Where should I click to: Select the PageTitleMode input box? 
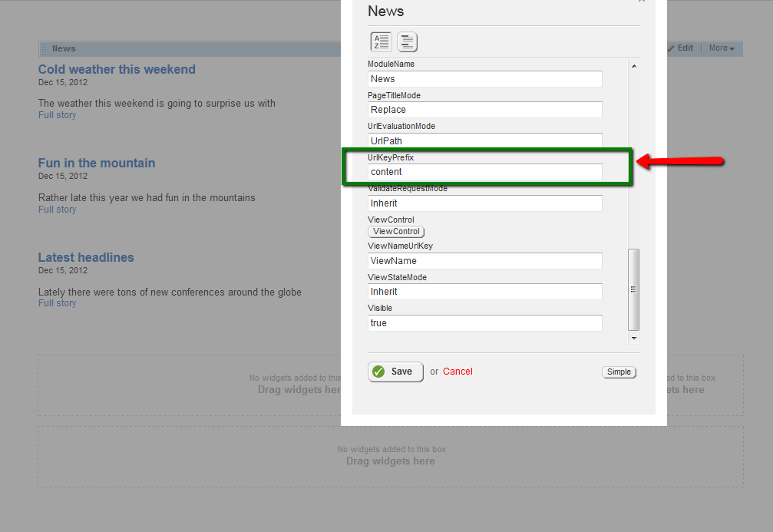[x=484, y=110]
